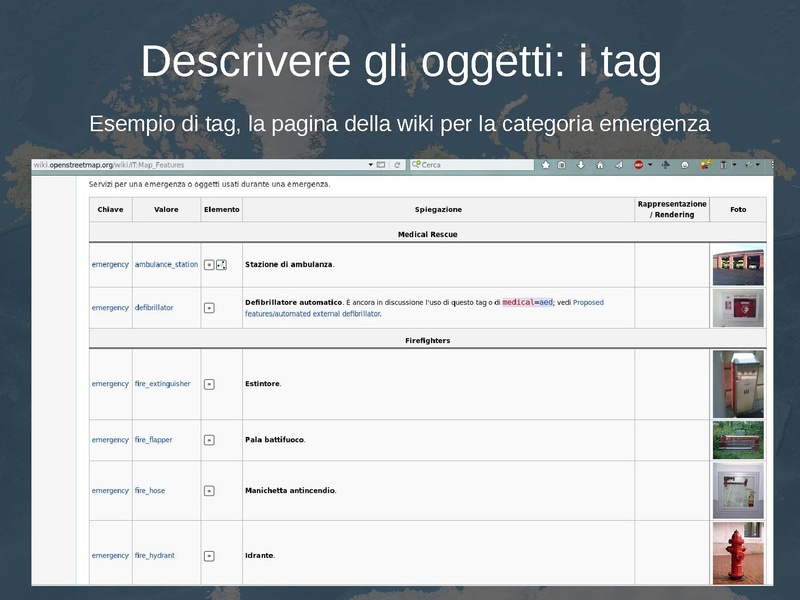Screen dimensions: 800x600
Task: Click the wiki.openstreetmap.org address bar
Action: click(200, 165)
